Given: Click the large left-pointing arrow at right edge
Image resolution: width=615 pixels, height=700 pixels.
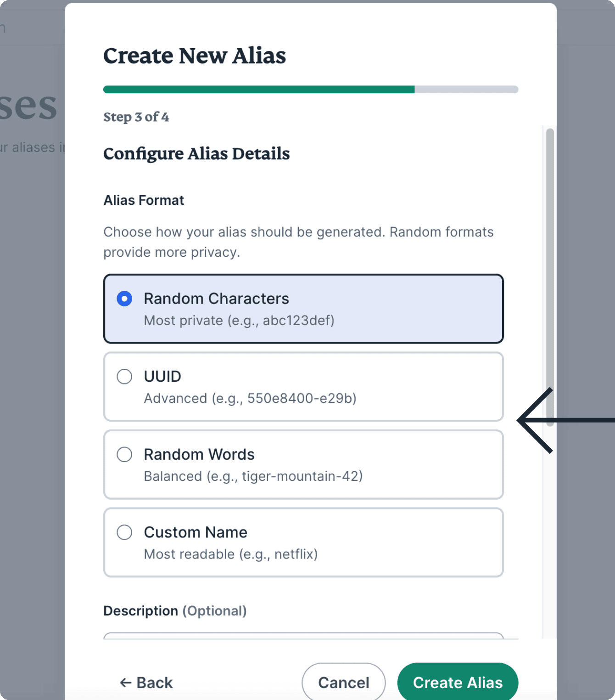Looking at the screenshot, I should tap(542, 420).
